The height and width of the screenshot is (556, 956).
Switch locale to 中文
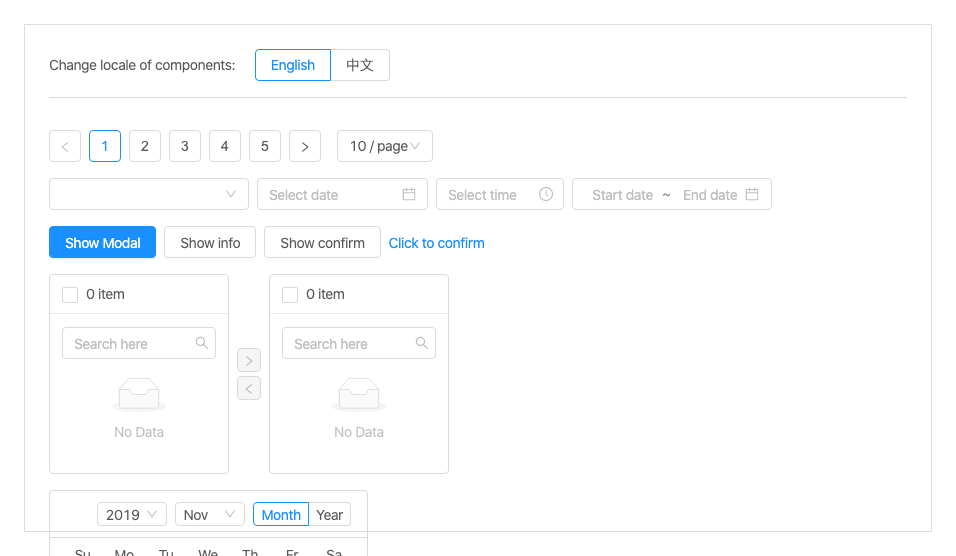tap(360, 65)
